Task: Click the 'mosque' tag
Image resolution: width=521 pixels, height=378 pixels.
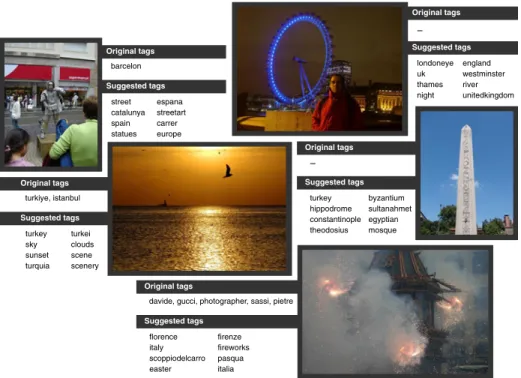Action: 382,230
